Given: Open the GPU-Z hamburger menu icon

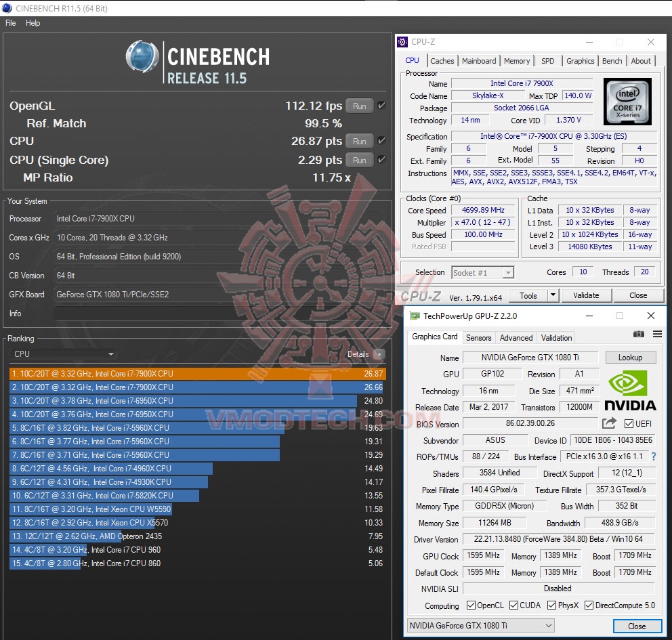Looking at the screenshot, I should coord(657,334).
